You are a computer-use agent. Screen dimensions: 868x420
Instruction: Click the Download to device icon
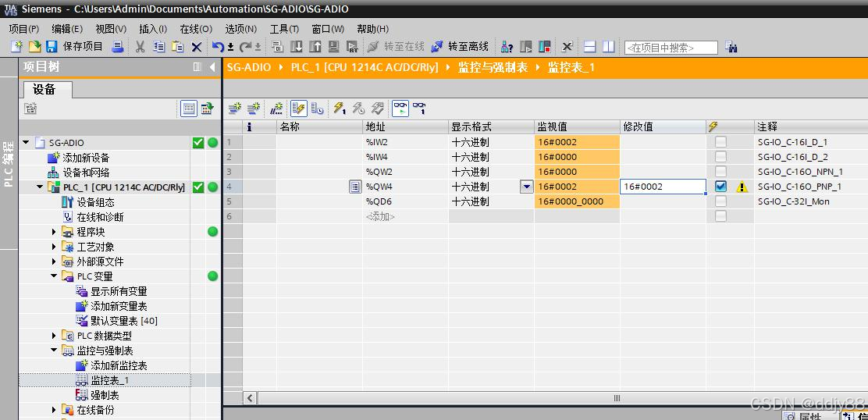[x=297, y=47]
